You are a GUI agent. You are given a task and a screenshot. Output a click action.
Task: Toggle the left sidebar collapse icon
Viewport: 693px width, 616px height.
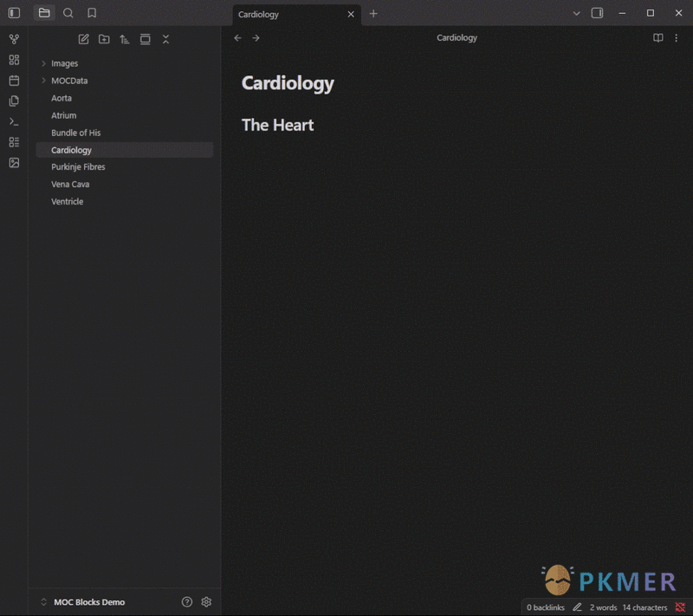tap(14, 13)
